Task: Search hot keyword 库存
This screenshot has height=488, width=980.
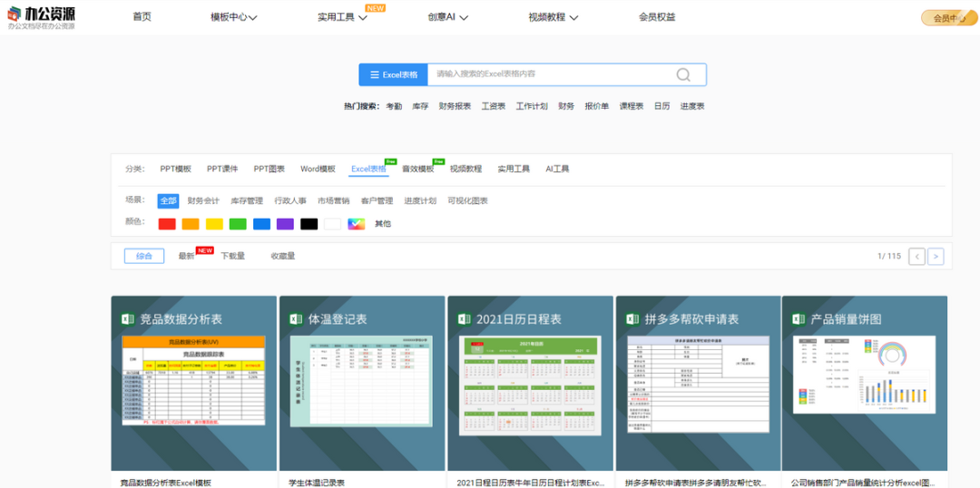Action: (420, 106)
